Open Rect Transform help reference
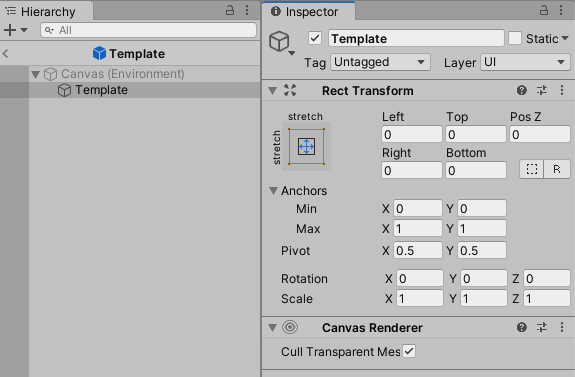575x377 pixels. coord(522,90)
